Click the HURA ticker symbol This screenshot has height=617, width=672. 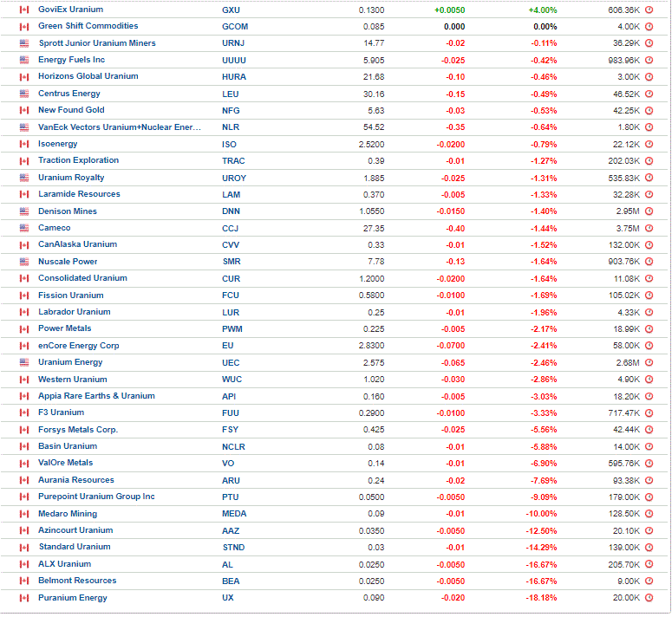[234, 77]
